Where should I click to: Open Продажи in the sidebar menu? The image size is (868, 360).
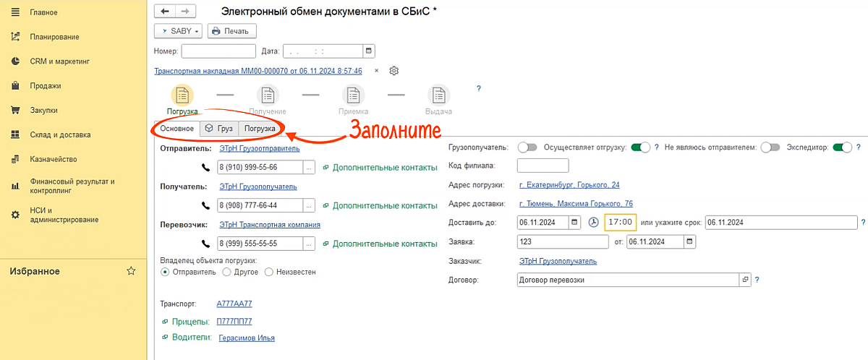[45, 86]
